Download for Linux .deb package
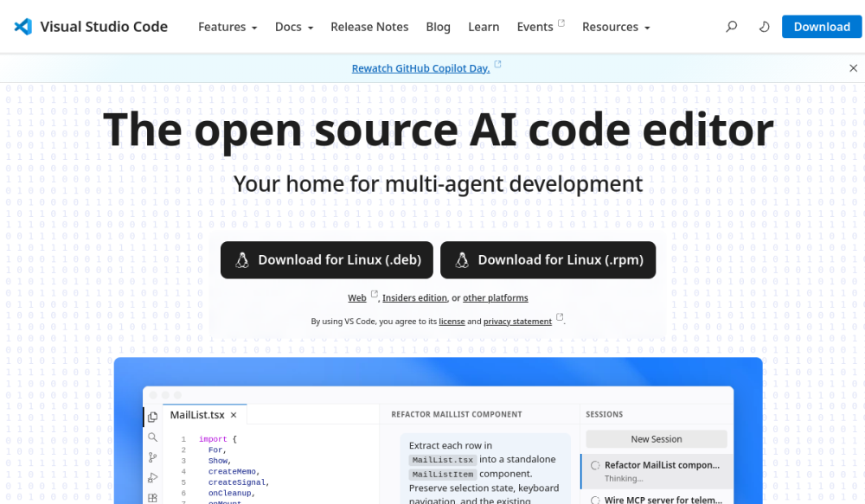865x504 pixels. coord(327,259)
